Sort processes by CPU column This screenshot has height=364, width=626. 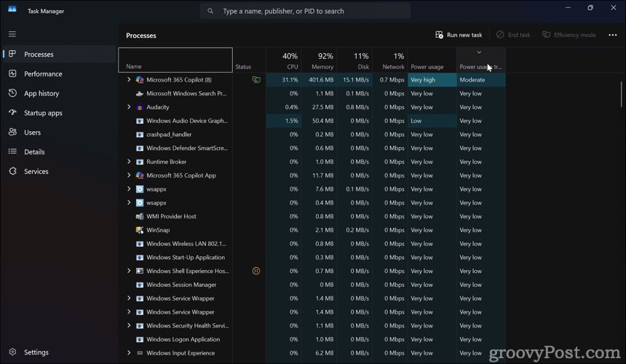click(x=284, y=60)
